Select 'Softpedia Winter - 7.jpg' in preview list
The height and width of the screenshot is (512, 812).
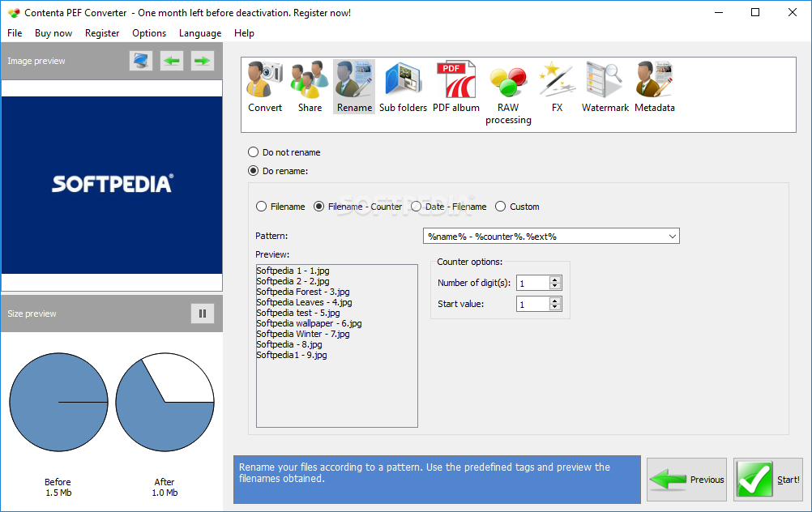[x=303, y=334]
